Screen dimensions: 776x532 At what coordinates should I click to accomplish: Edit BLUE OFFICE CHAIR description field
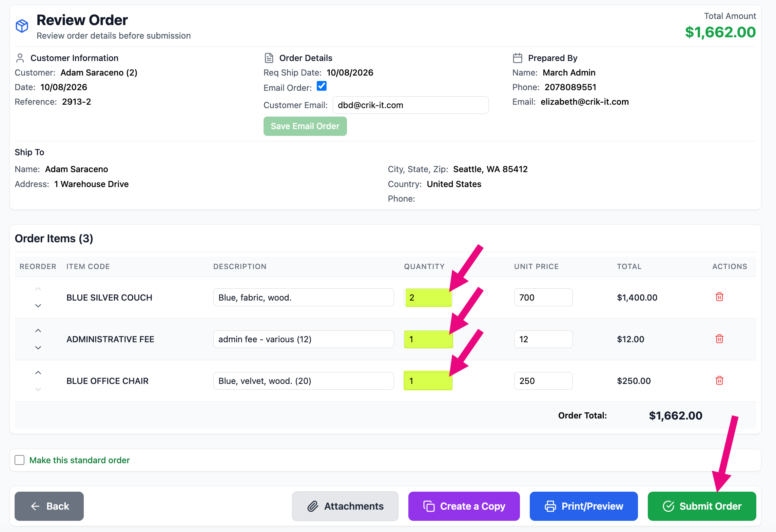304,381
